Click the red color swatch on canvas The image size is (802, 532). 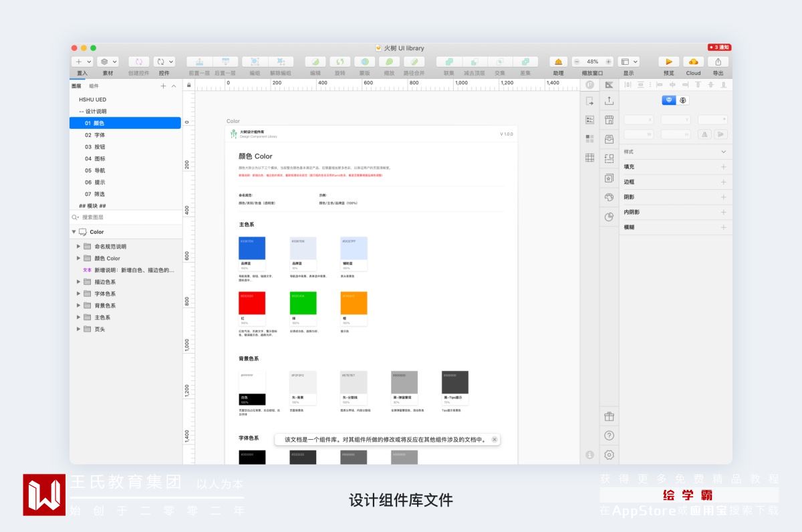tap(252, 303)
